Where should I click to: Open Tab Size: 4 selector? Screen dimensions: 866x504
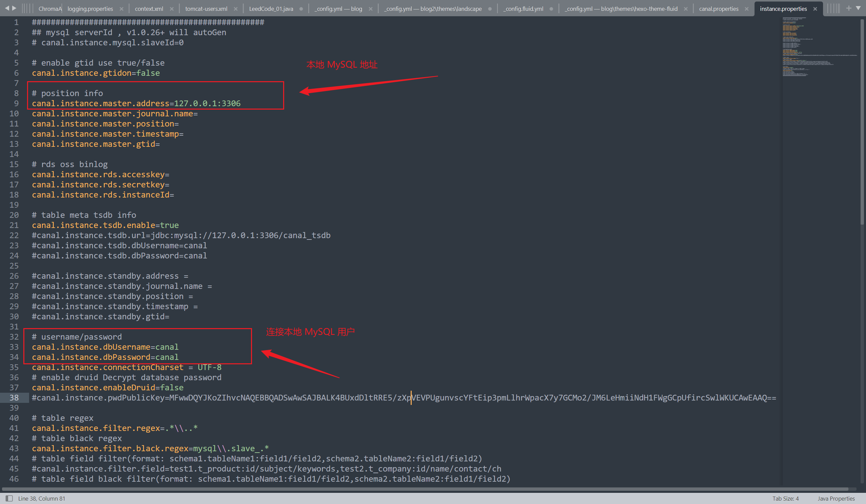785,498
